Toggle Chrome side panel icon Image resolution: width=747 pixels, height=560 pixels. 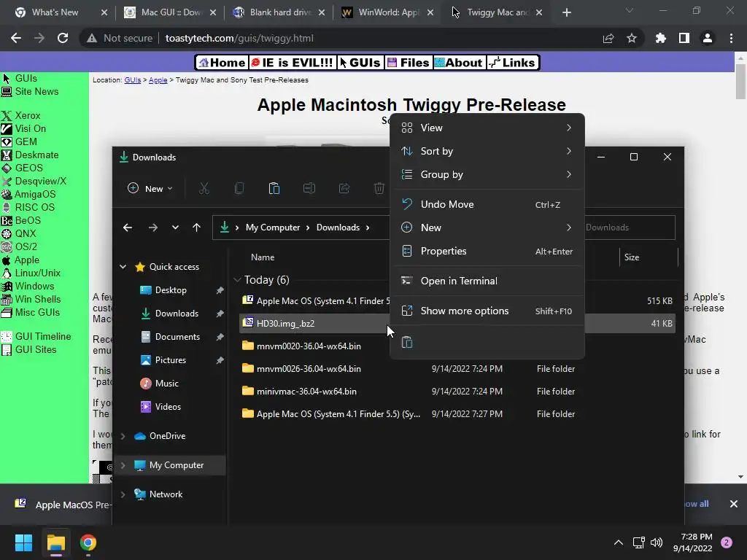click(x=684, y=38)
